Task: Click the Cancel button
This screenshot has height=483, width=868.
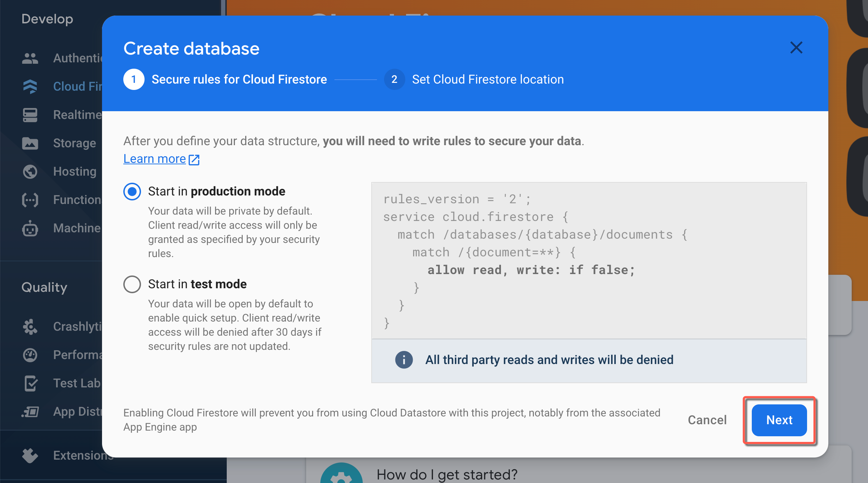Action: [x=707, y=420]
